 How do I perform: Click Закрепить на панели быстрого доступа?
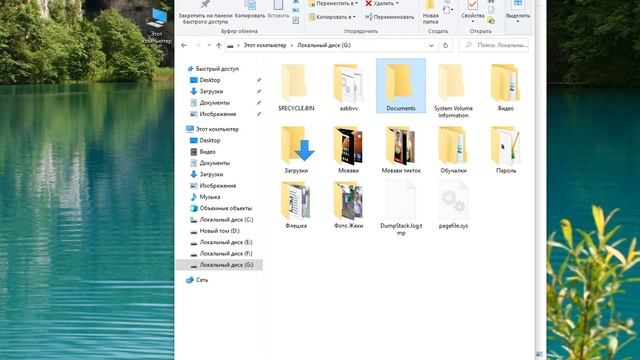click(205, 13)
